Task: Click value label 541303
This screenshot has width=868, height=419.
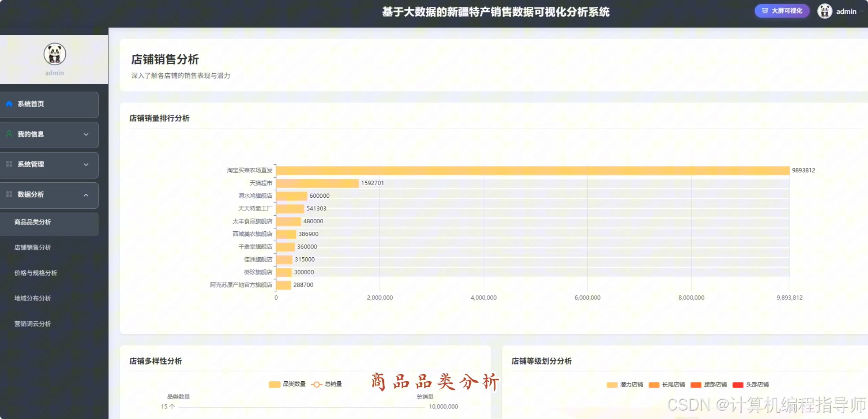Action: coord(317,209)
